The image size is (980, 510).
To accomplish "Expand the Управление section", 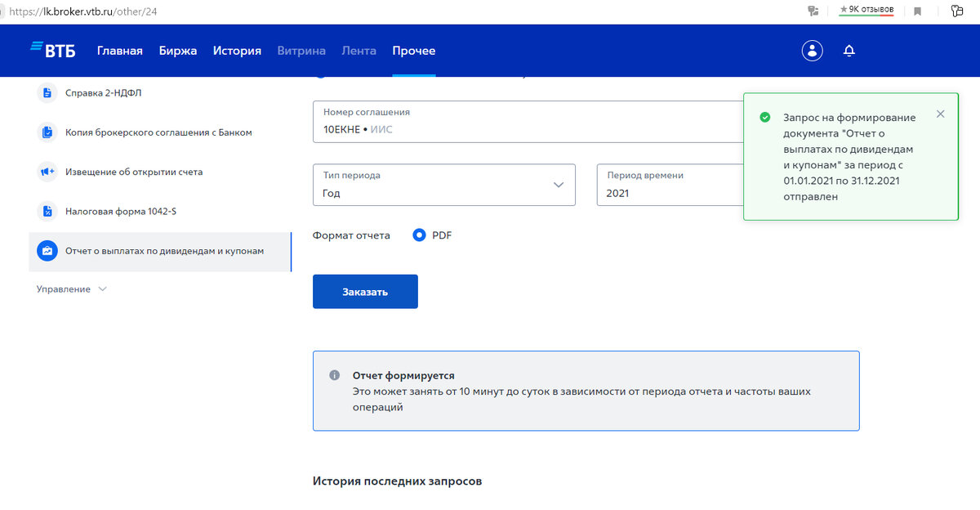I will pyautogui.click(x=72, y=289).
